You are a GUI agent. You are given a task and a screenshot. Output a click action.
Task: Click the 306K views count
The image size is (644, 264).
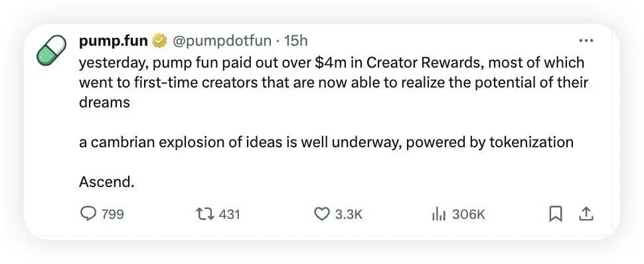pyautogui.click(x=469, y=214)
